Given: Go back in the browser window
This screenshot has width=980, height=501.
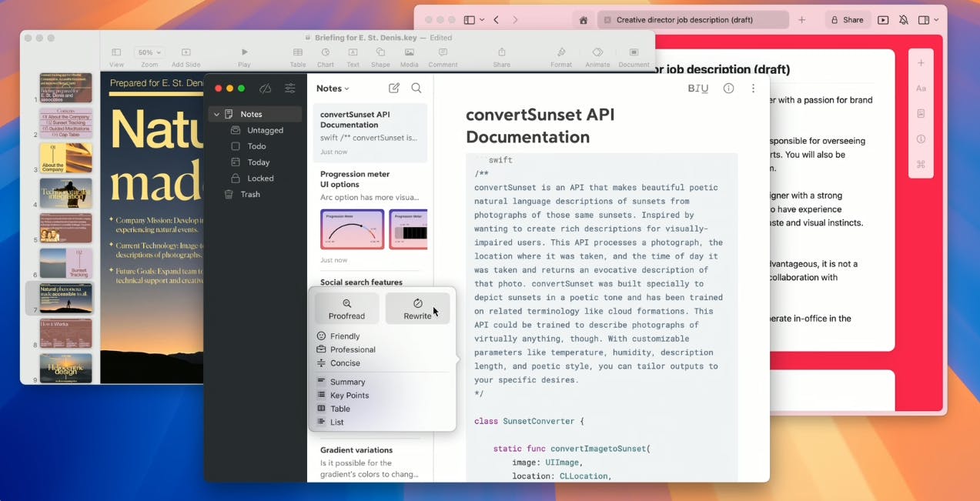Looking at the screenshot, I should tap(497, 20).
